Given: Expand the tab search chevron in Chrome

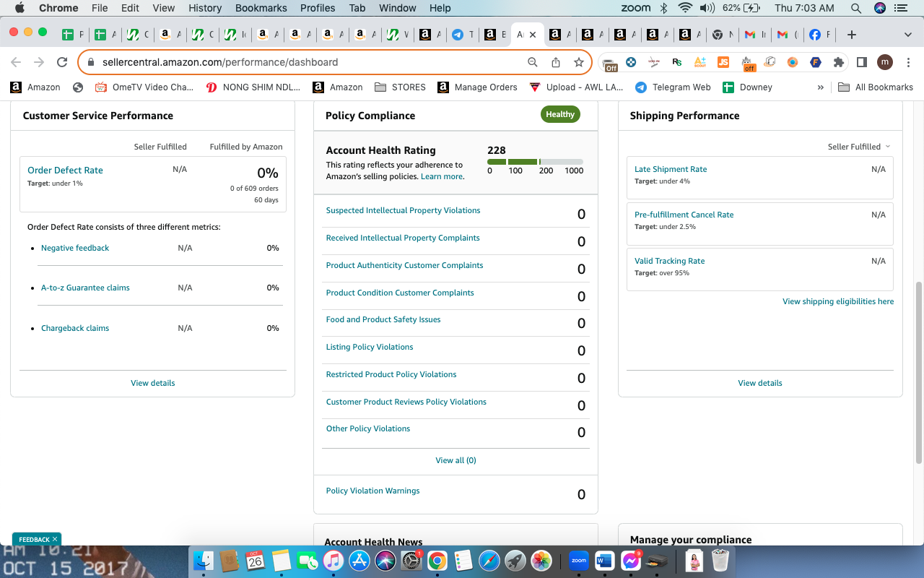Looking at the screenshot, I should pyautogui.click(x=908, y=35).
